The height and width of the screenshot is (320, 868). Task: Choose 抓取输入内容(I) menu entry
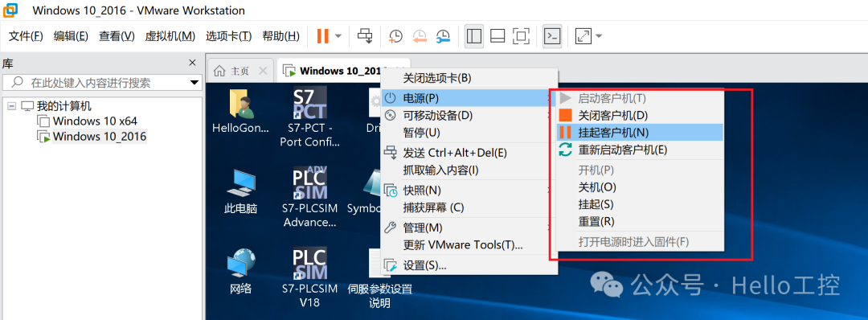469,170
